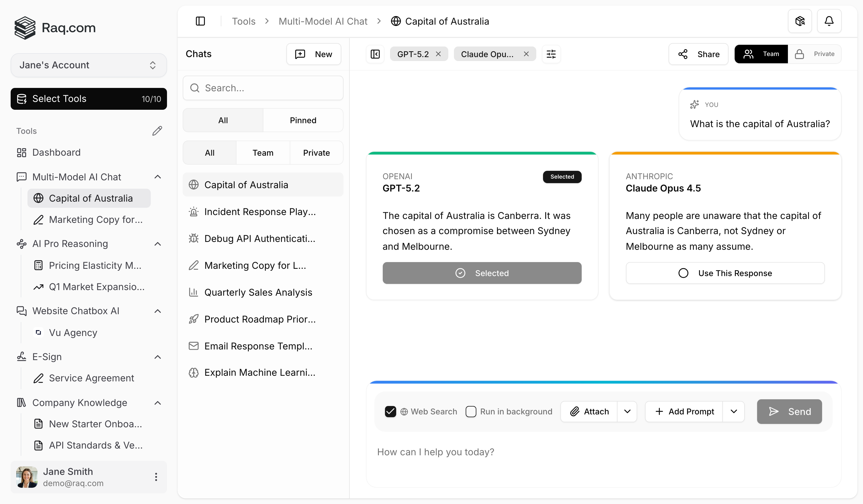Click the Share button

pos(698,54)
